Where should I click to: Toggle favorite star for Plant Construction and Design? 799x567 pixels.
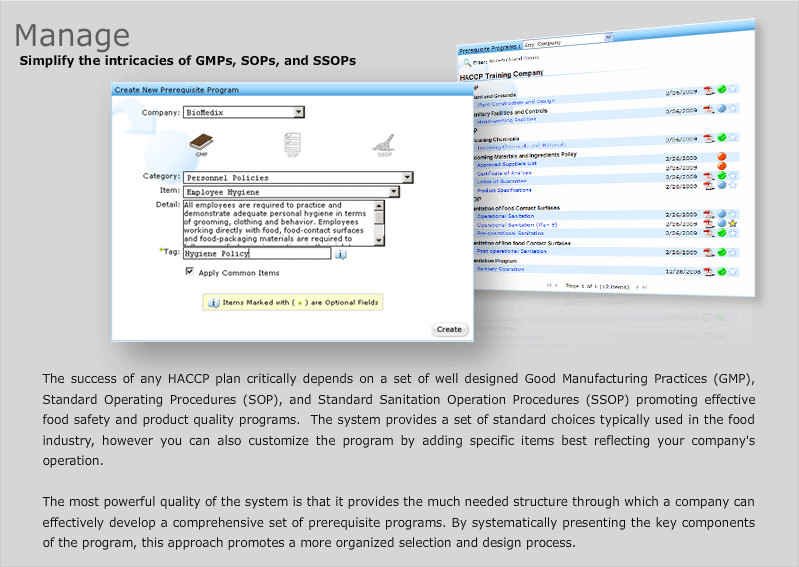(733, 89)
